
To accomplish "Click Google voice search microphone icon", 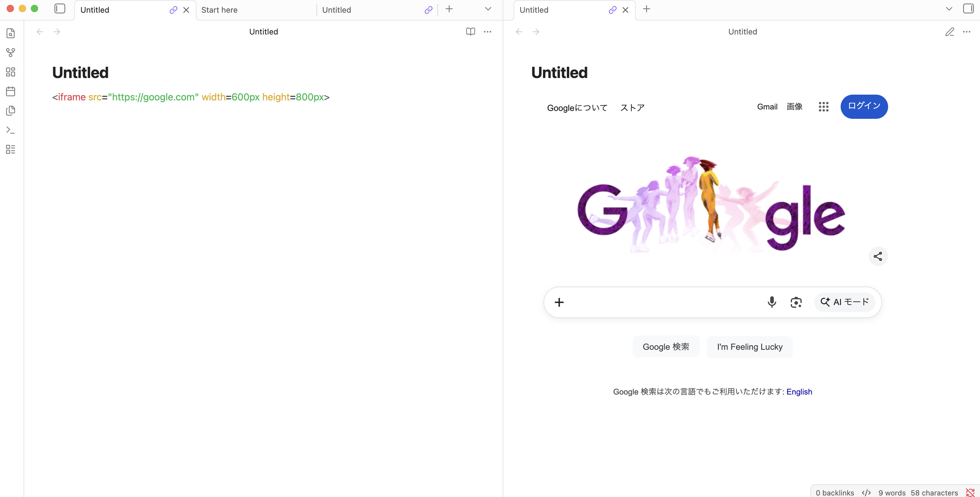I will pos(771,302).
